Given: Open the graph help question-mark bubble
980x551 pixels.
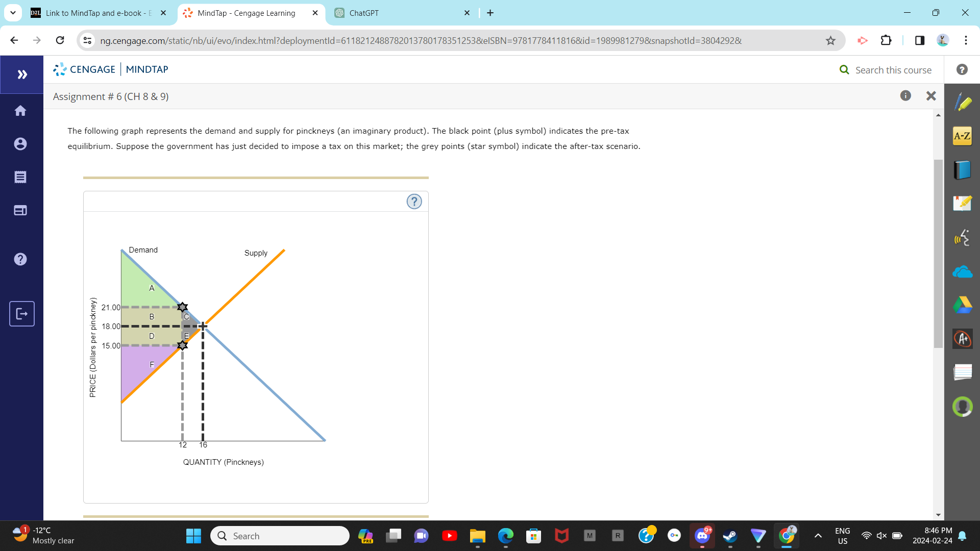Looking at the screenshot, I should tap(414, 201).
